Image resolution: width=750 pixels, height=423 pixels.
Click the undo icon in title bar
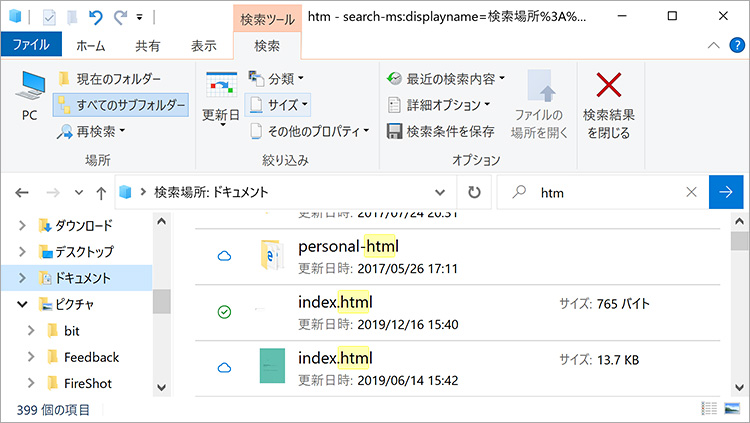point(96,17)
